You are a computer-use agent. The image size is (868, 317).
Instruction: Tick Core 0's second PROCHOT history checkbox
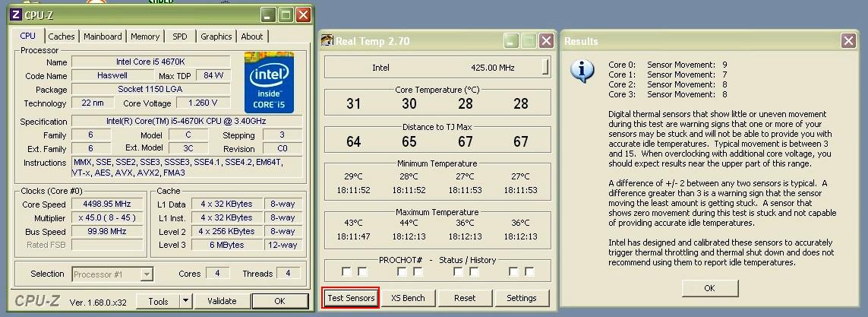(x=362, y=271)
